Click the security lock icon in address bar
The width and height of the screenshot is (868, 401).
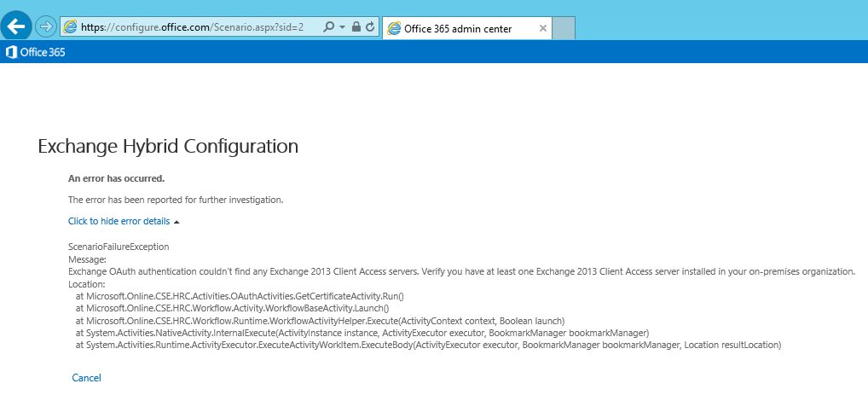[356, 26]
